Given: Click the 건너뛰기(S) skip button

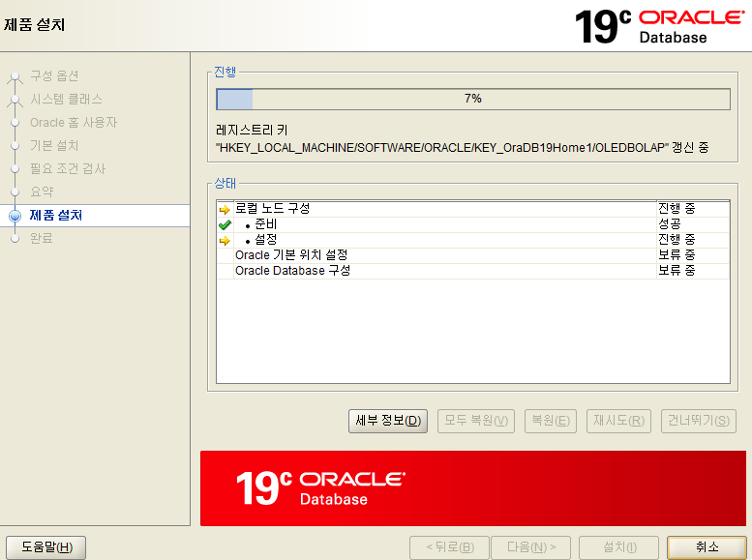Looking at the screenshot, I should click(699, 421).
